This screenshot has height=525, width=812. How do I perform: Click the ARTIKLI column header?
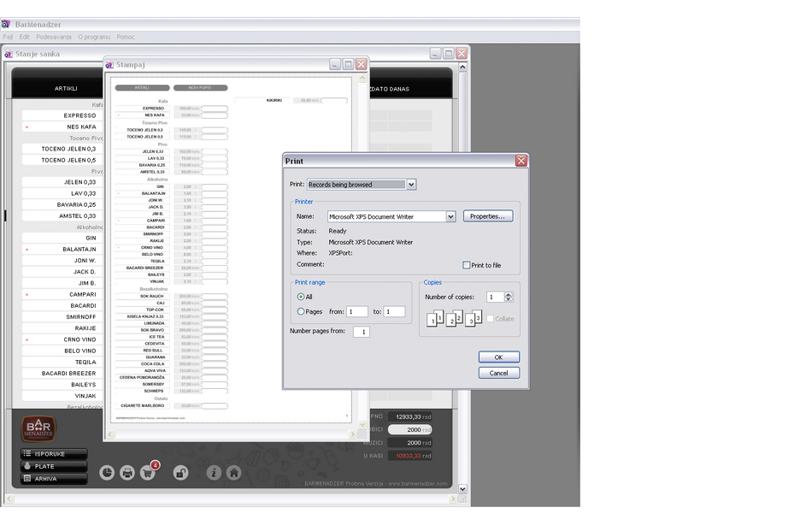click(66, 89)
